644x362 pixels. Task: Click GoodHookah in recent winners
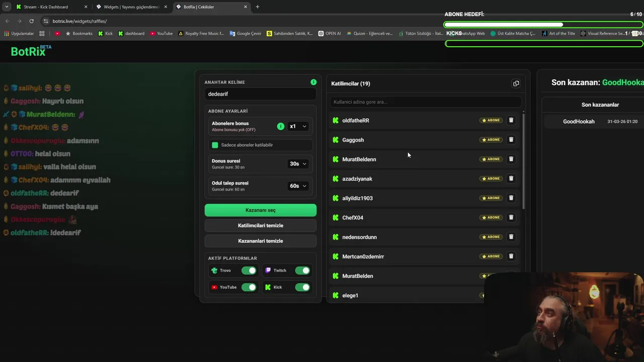point(579,122)
